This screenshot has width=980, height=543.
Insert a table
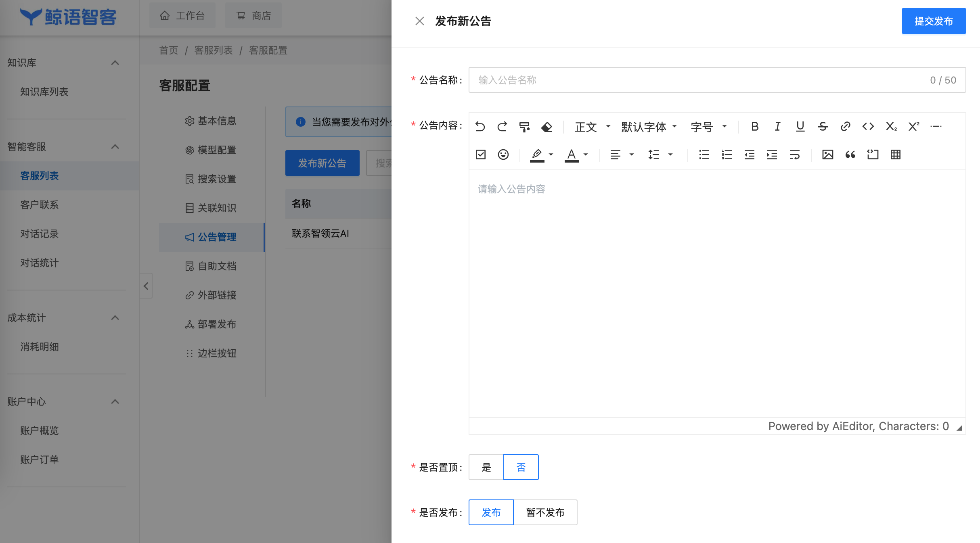[x=896, y=155]
